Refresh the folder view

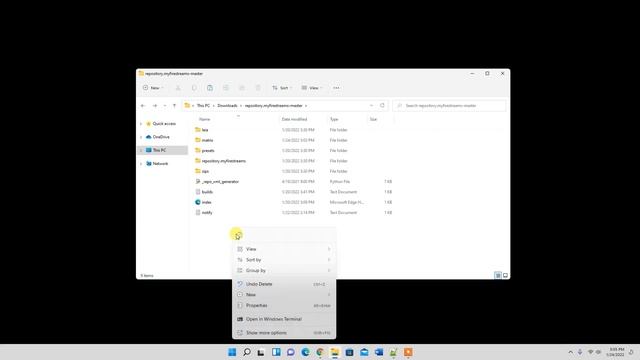(382, 105)
